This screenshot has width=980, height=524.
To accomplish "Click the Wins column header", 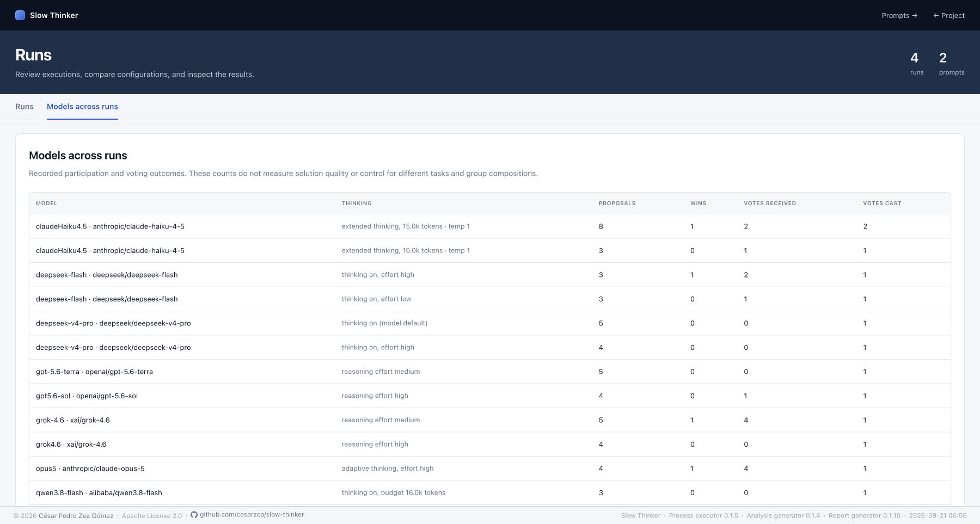I will pyautogui.click(x=699, y=204).
